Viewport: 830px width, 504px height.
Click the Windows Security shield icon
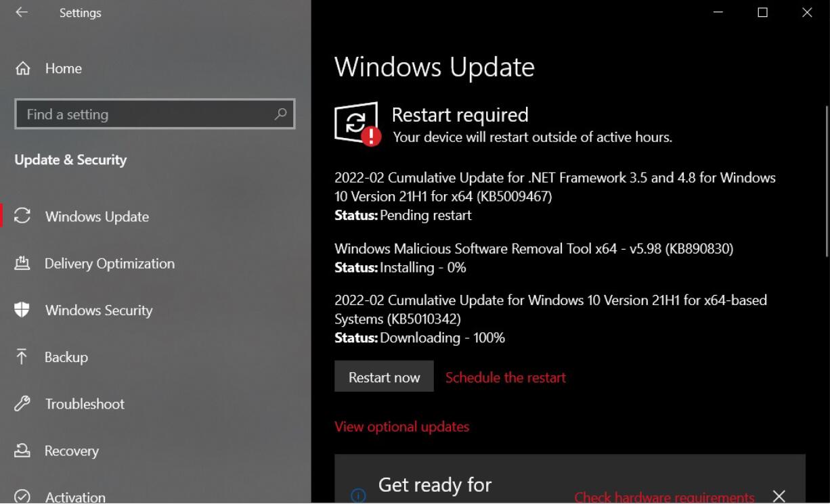(x=22, y=310)
